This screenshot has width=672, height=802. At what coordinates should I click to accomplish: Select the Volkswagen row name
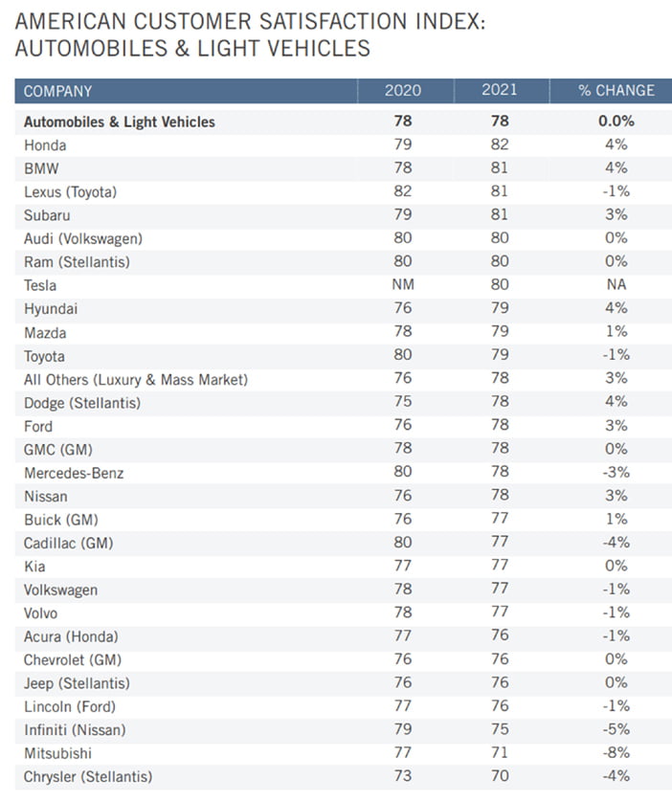(x=60, y=590)
